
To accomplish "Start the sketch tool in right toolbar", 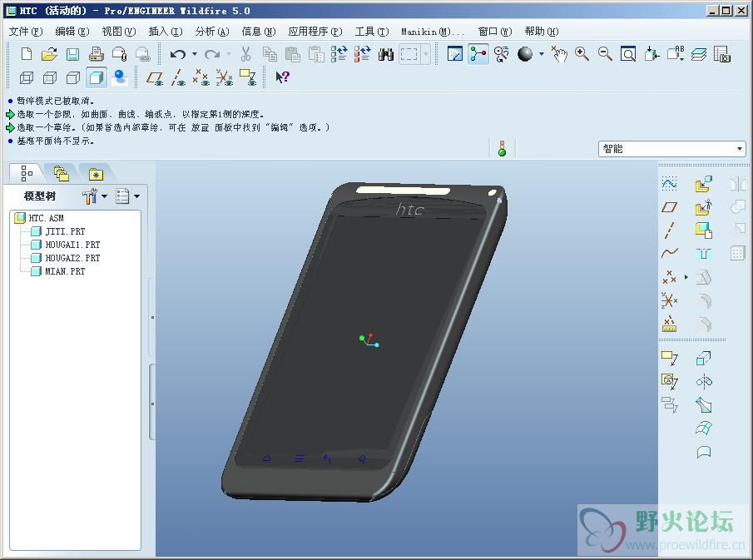I will tap(670, 183).
